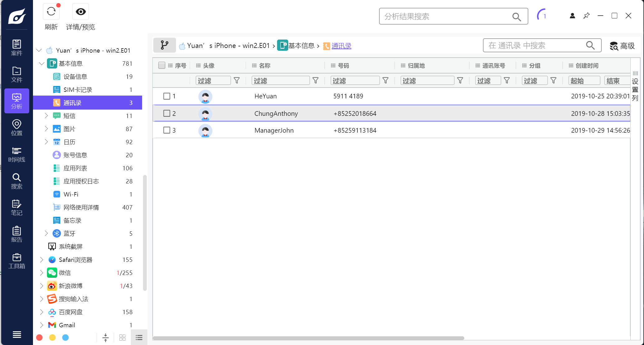Select 设备信息 in the tree
The height and width of the screenshot is (345, 644).
click(x=75, y=77)
